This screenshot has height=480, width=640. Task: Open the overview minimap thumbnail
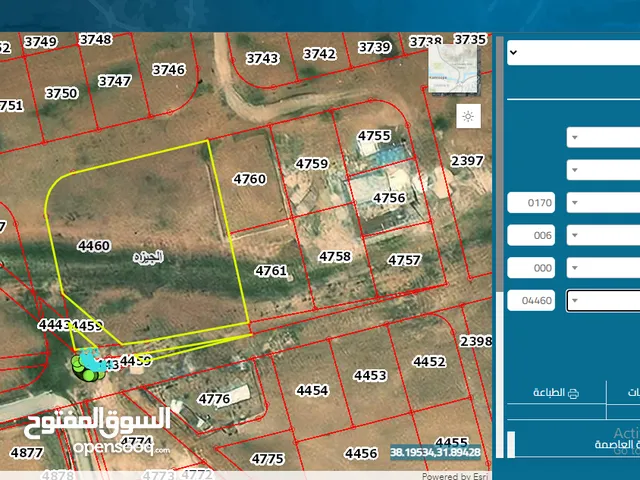(453, 69)
